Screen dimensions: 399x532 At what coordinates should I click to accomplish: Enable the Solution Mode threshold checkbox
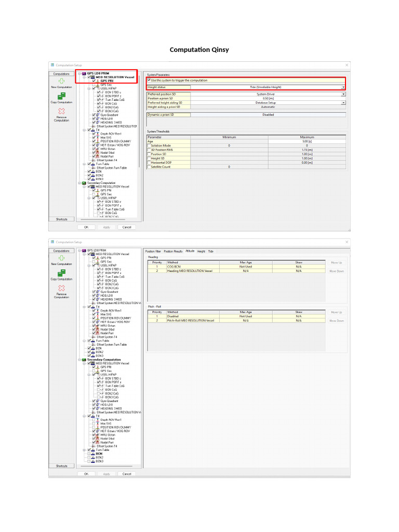tap(149, 145)
